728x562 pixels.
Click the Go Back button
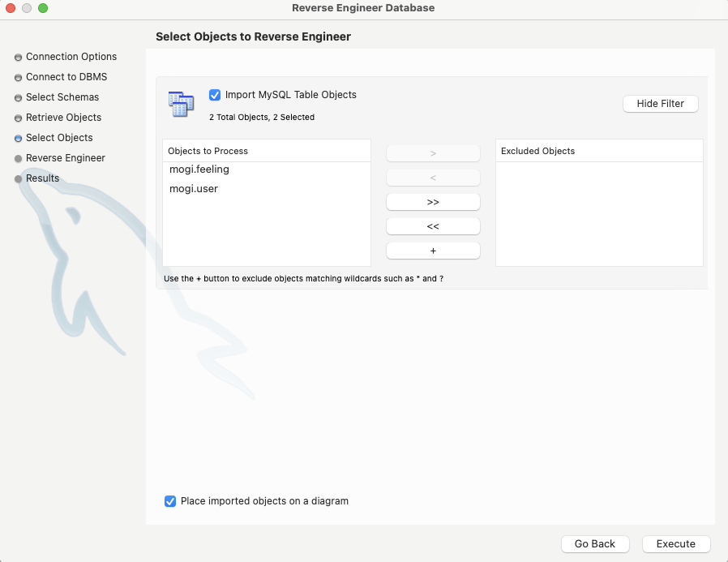[x=595, y=544]
